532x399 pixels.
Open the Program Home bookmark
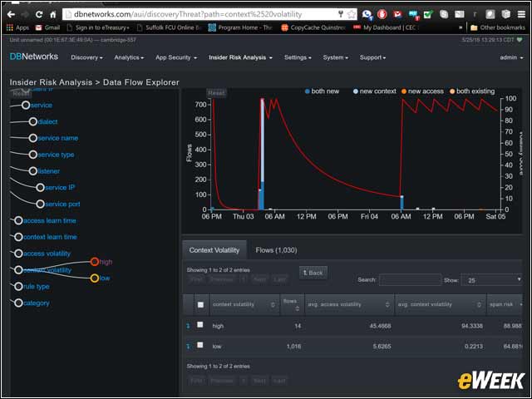pyautogui.click(x=240, y=27)
